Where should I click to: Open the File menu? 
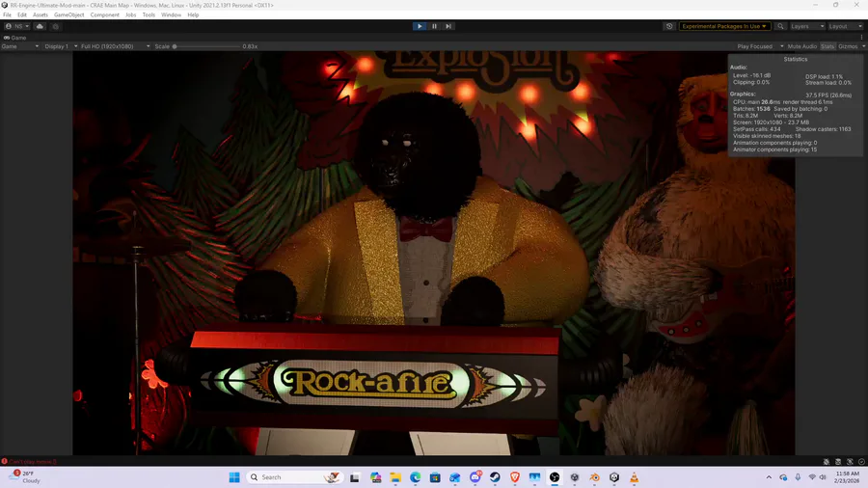pyautogui.click(x=7, y=14)
